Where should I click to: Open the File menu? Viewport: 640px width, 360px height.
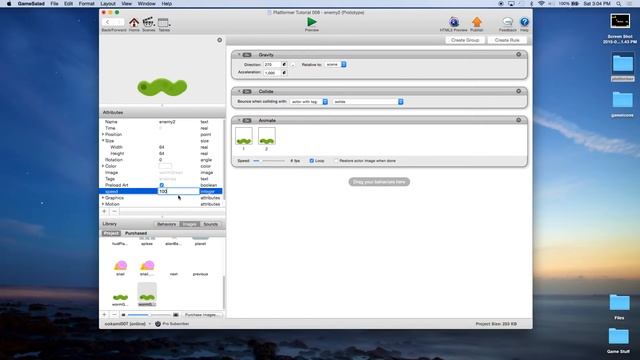(54, 4)
